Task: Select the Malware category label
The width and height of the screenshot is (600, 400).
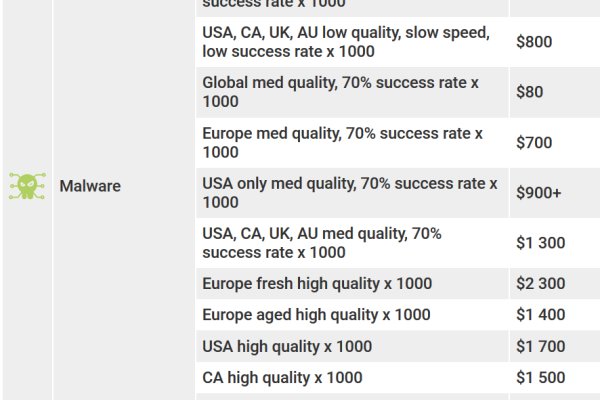Action: tap(90, 186)
